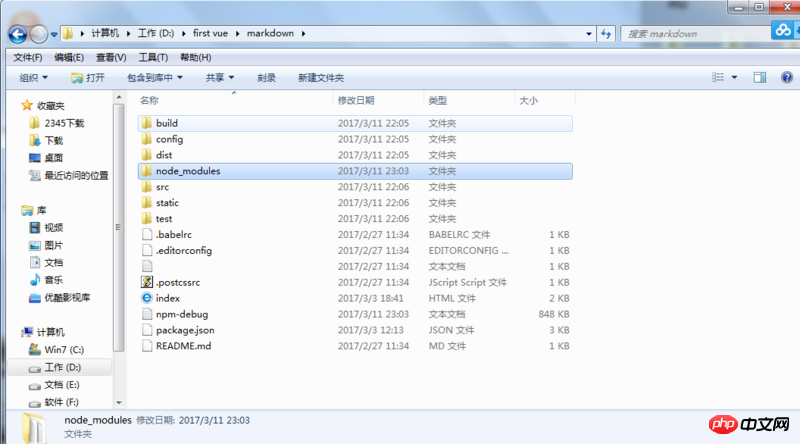Select the config folder icon
This screenshot has height=444, width=800.
point(146,139)
